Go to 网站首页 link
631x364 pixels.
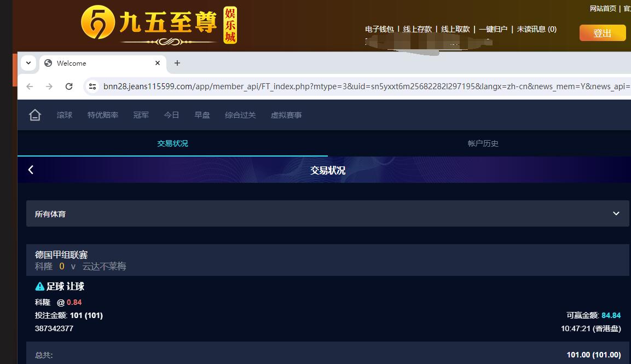(x=603, y=8)
